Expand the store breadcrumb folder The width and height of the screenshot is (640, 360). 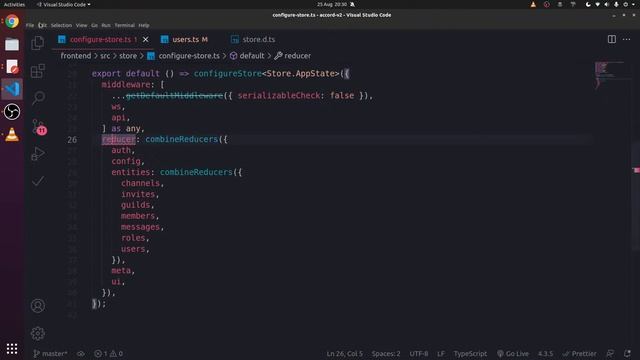pos(128,56)
